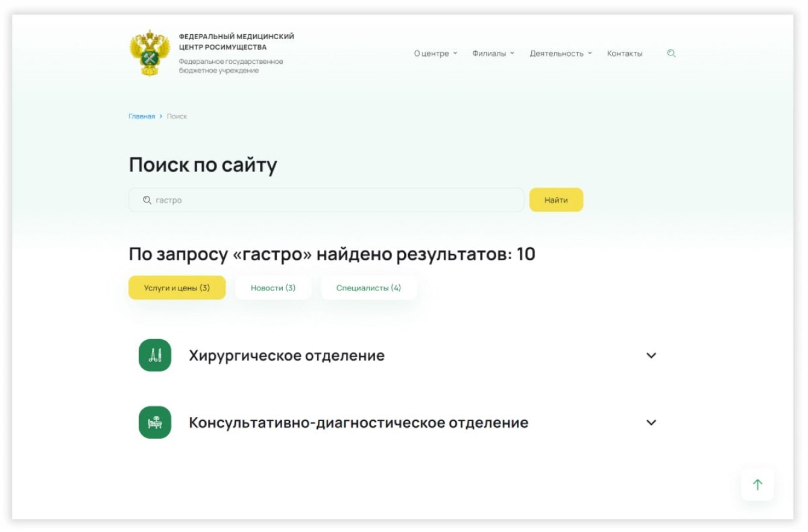
Task: Go to the Контакты page
Action: click(625, 54)
